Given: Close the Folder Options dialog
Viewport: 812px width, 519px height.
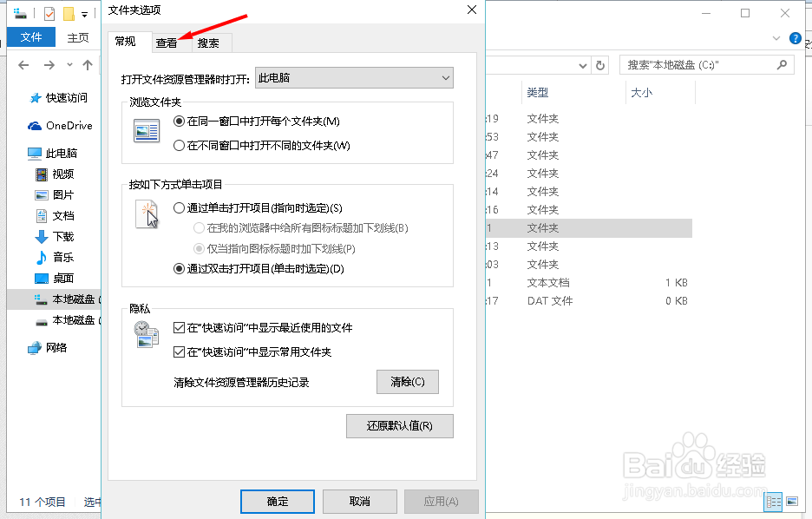Looking at the screenshot, I should point(472,10).
